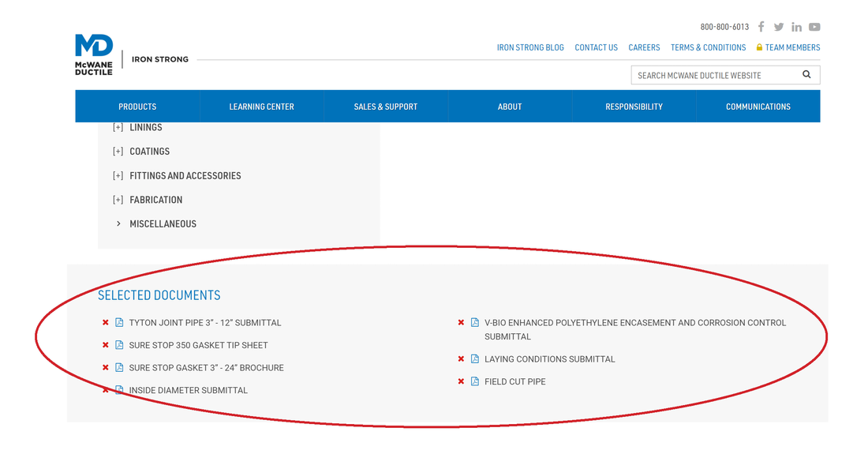Click the McWane Ductile logo
This screenshot has height=454, width=868.
[94, 54]
